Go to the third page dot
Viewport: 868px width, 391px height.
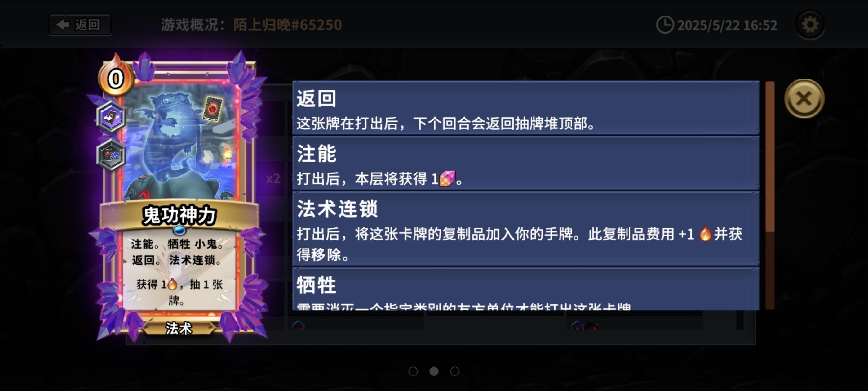coord(455,371)
